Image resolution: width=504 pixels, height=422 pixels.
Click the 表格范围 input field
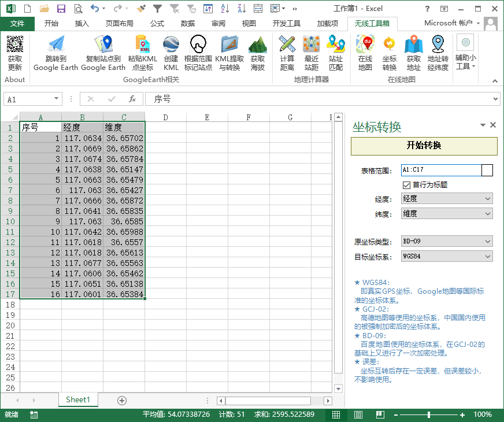tap(442, 170)
